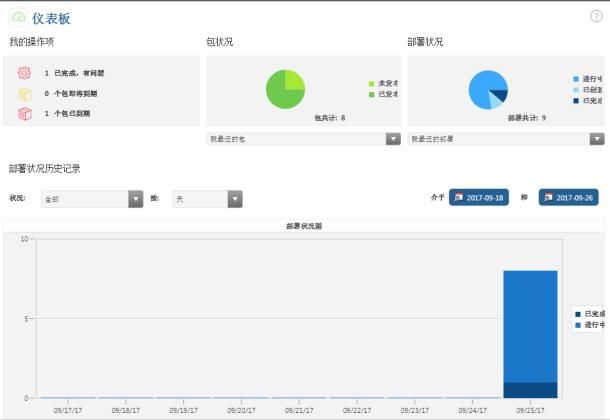The width and height of the screenshot is (610, 420).
Task: Click the 部署状况 section heading
Action: [425, 42]
